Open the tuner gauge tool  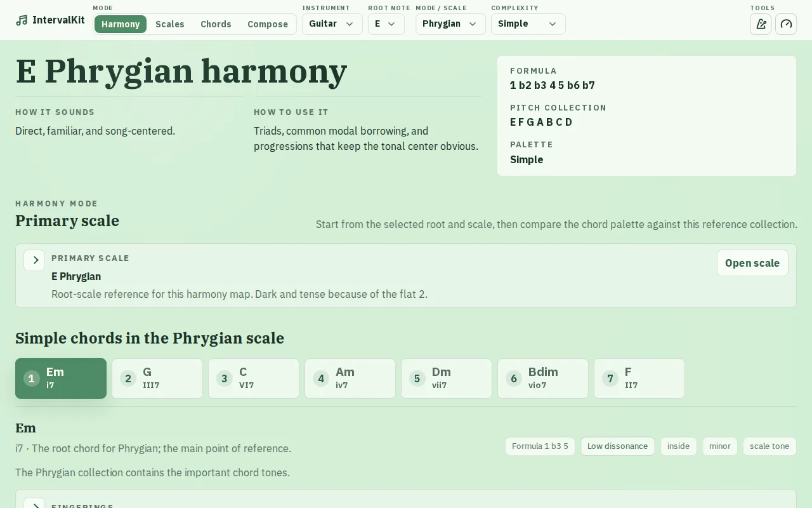click(x=786, y=24)
